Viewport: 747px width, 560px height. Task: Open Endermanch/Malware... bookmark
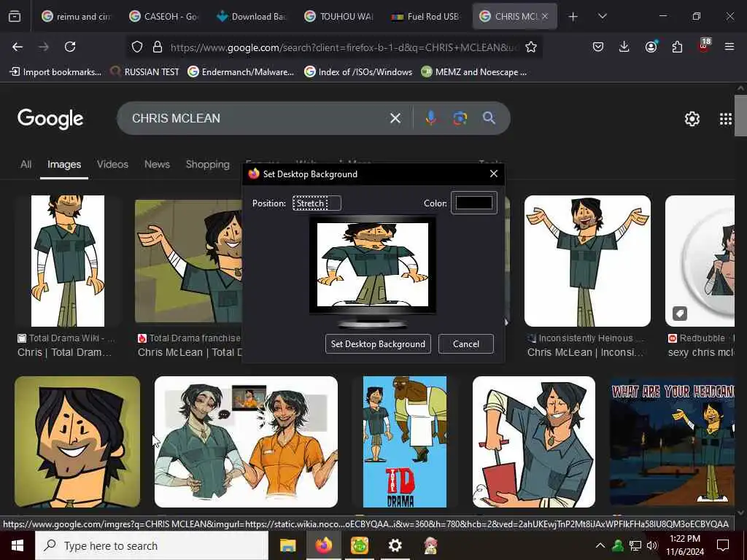pyautogui.click(x=241, y=72)
